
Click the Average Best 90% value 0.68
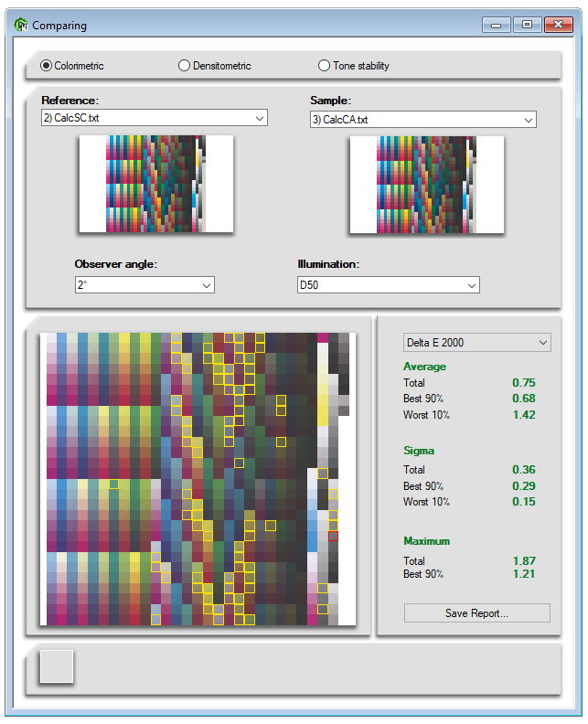click(524, 399)
